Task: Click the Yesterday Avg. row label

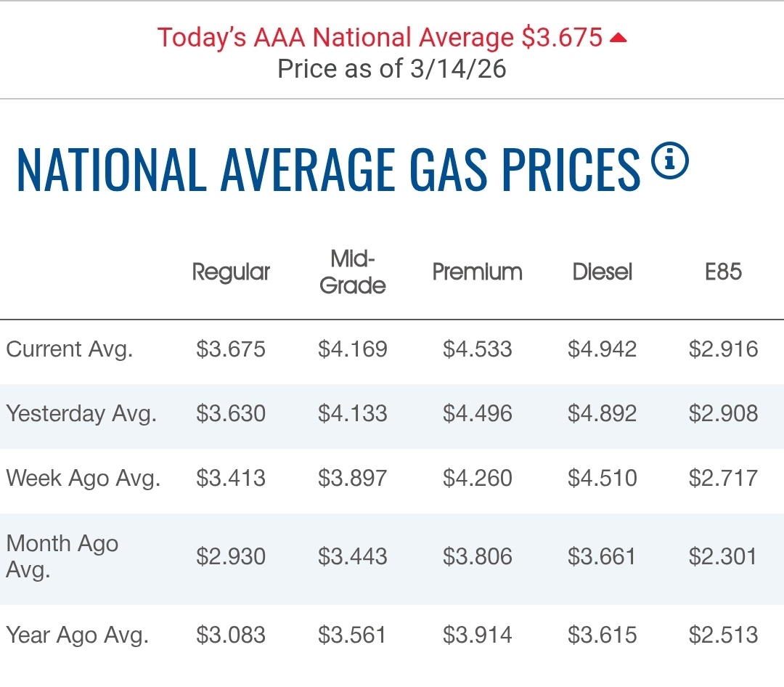Action: tap(81, 414)
